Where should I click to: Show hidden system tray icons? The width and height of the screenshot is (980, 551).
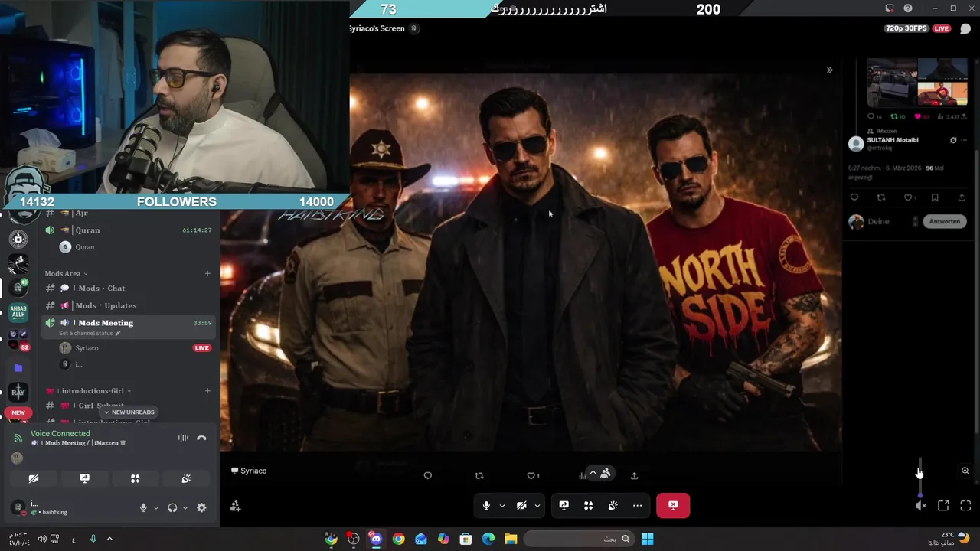pos(109,539)
